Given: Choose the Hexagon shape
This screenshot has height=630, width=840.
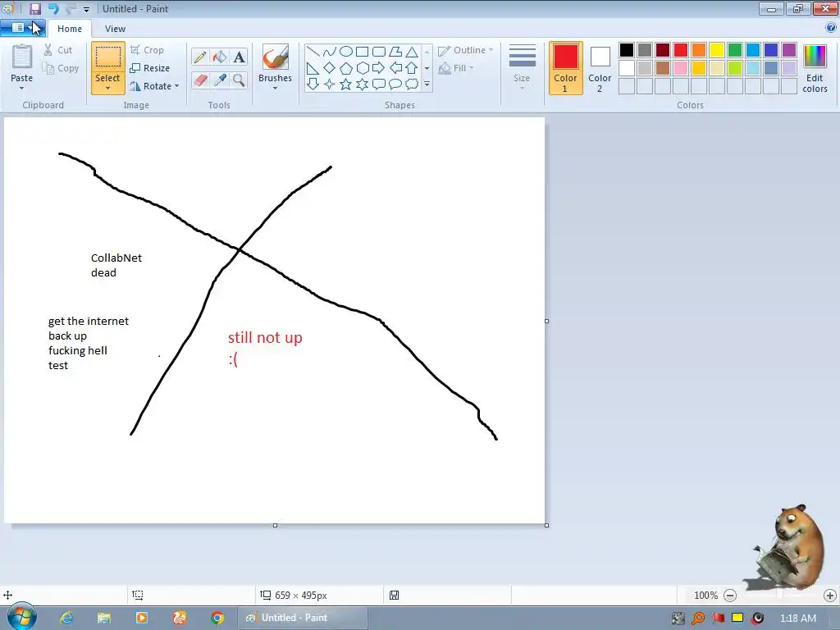Looking at the screenshot, I should click(x=362, y=68).
